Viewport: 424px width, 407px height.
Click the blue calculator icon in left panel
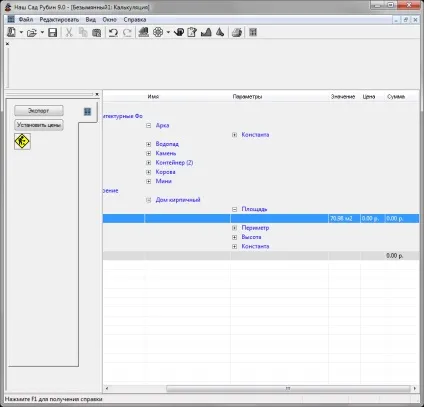(87, 111)
